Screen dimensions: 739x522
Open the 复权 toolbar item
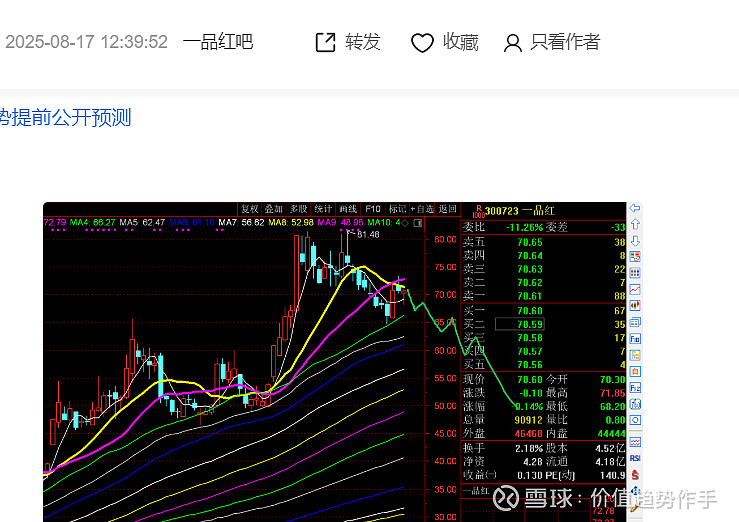click(x=249, y=209)
